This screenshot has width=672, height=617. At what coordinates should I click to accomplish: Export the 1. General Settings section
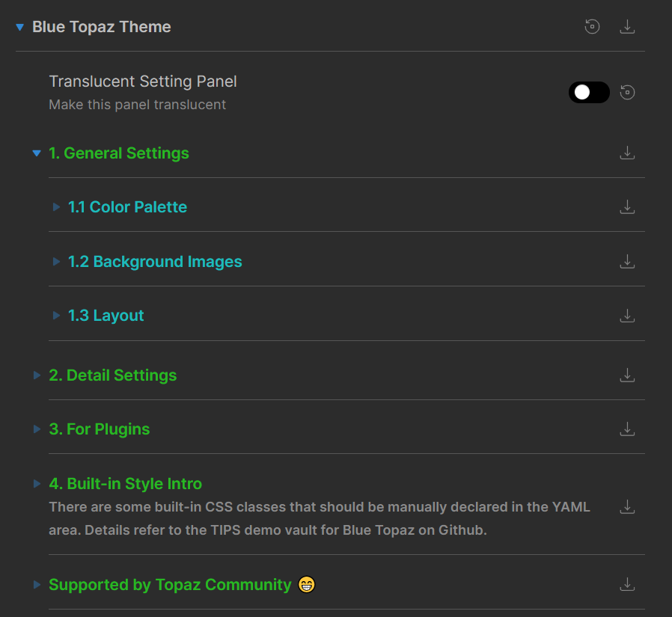click(x=627, y=153)
